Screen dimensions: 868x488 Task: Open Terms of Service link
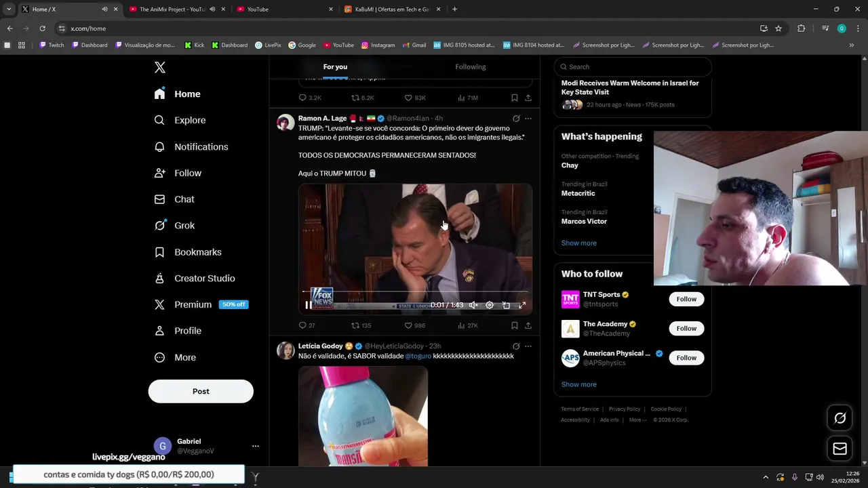pyautogui.click(x=580, y=409)
